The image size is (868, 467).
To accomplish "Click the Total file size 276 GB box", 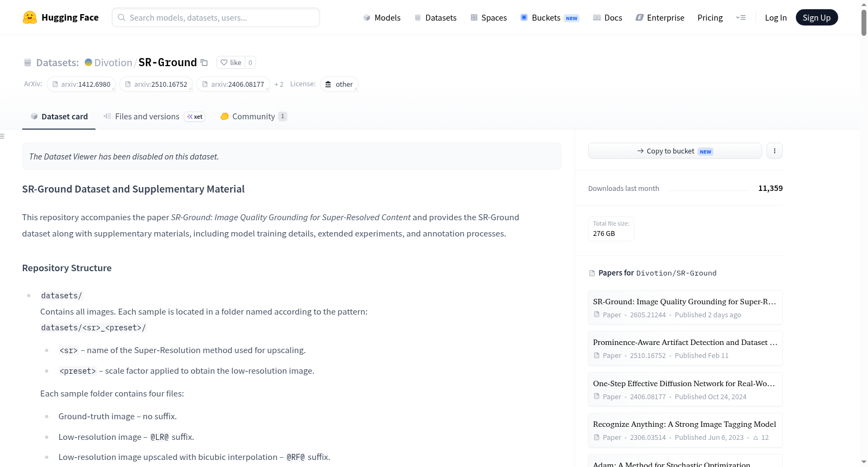I will (x=611, y=228).
